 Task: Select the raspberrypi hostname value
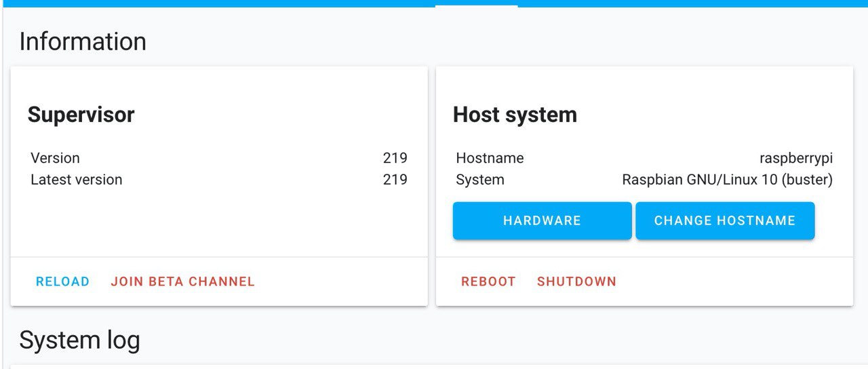(795, 158)
